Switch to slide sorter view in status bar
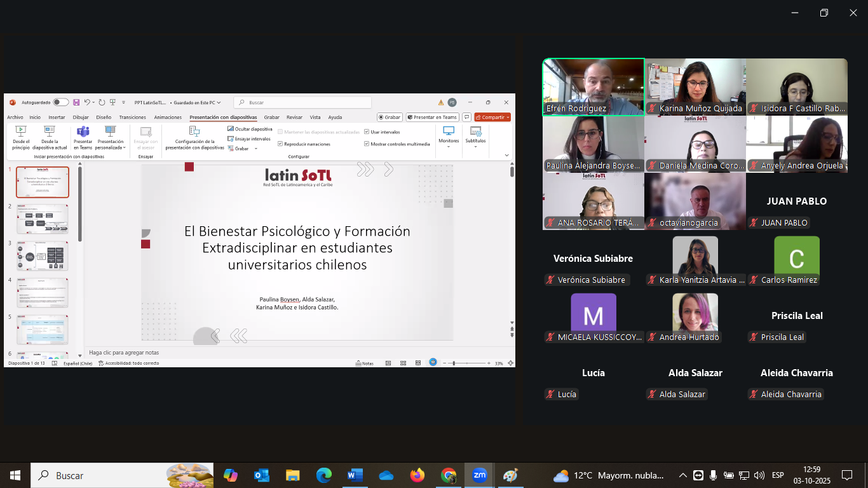Viewport: 868px width, 488px height. tap(403, 363)
